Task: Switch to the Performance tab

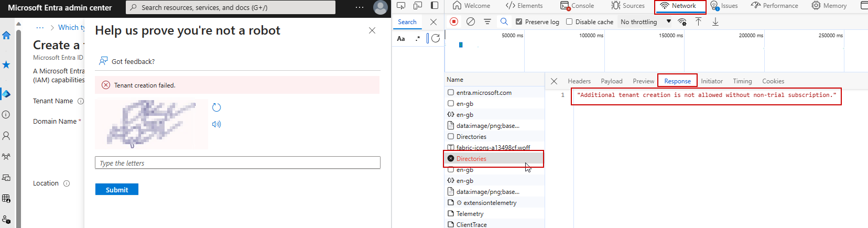Action: pos(774,6)
